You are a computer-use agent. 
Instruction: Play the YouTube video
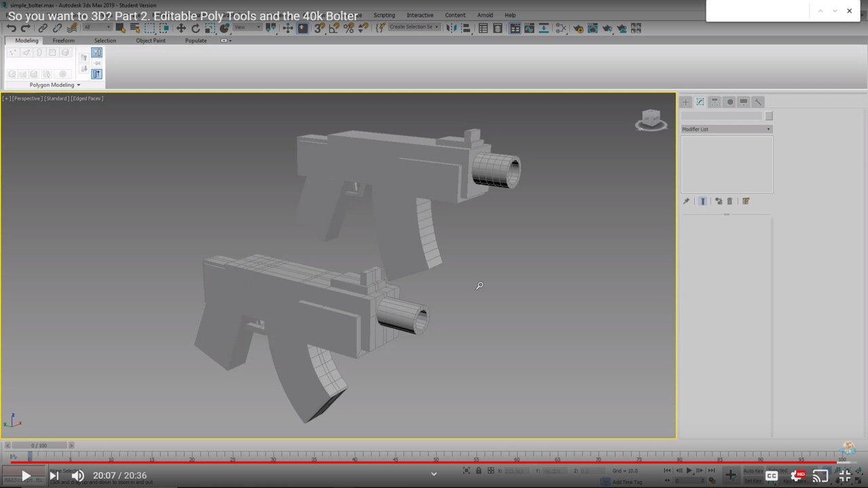click(26, 476)
